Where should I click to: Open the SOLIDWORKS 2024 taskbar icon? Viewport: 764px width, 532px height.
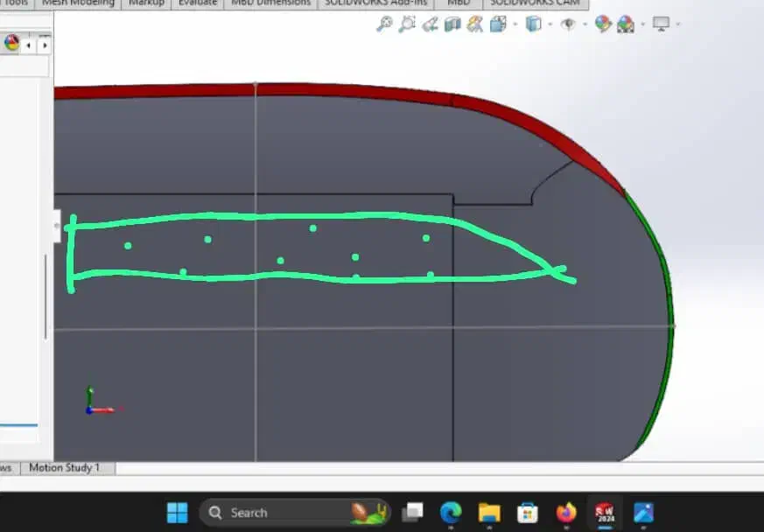pyautogui.click(x=605, y=513)
